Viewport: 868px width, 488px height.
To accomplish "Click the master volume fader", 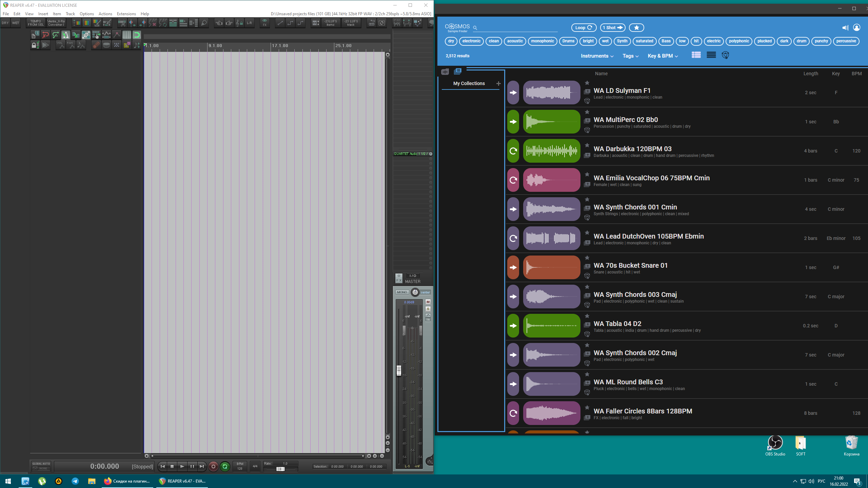I will 399,370.
